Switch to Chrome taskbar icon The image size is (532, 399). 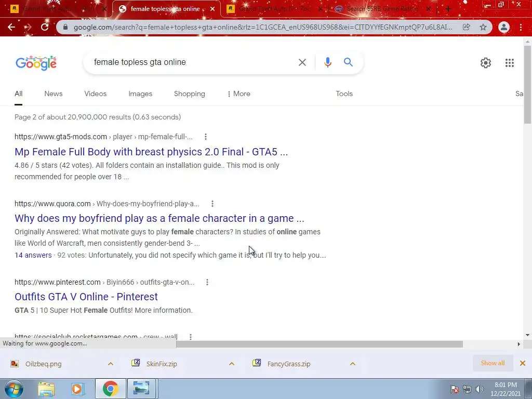110,389
